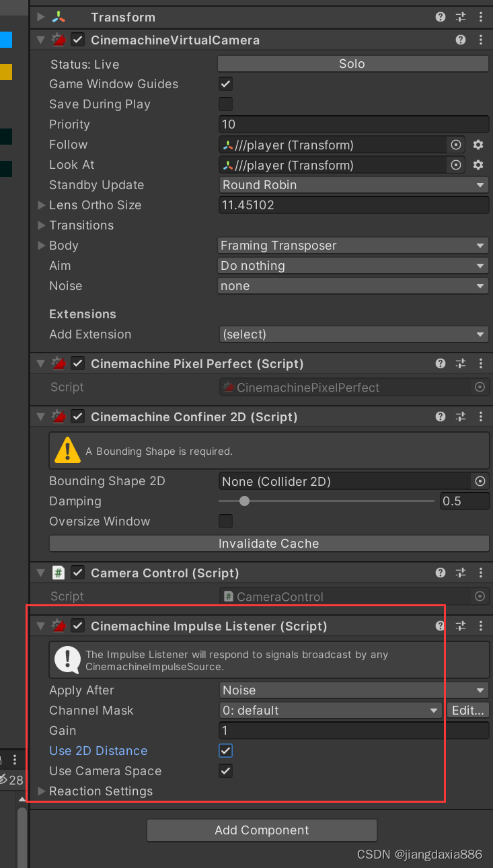493x868 pixels.
Task: Open Camera Control kebab menu
Action: pyautogui.click(x=480, y=573)
